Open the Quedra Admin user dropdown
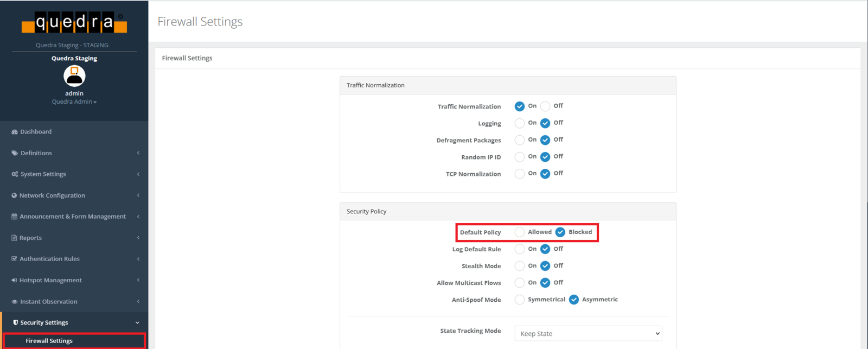Screen dimensions: 868x349 point(74,102)
